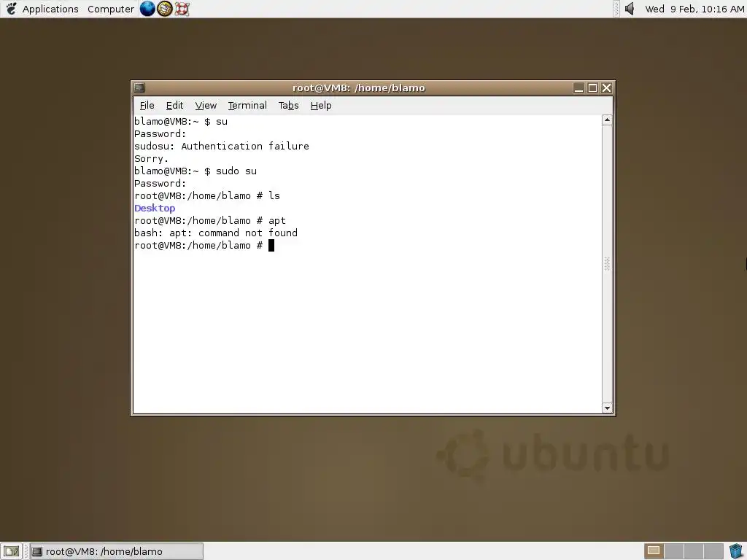Open the clock showing Wed 9 Feb
This screenshot has height=560, width=747.
694,9
